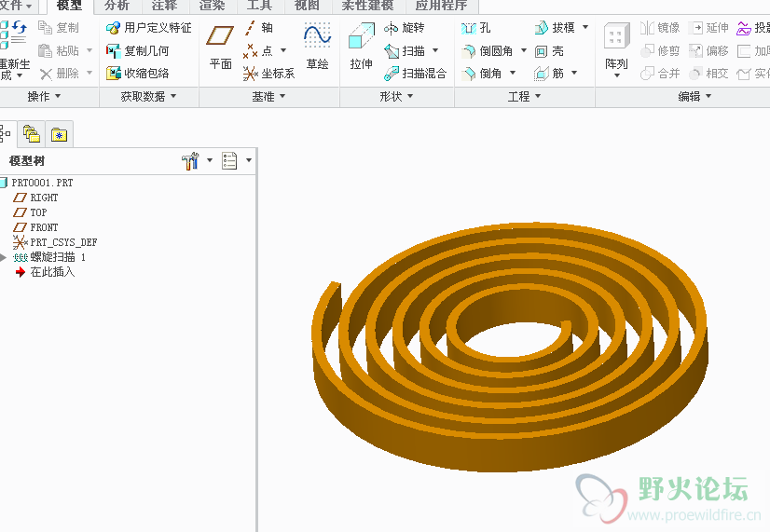Click Copy Geometry (复制几何)
Viewport: 770px width, 532px height.
(x=138, y=50)
